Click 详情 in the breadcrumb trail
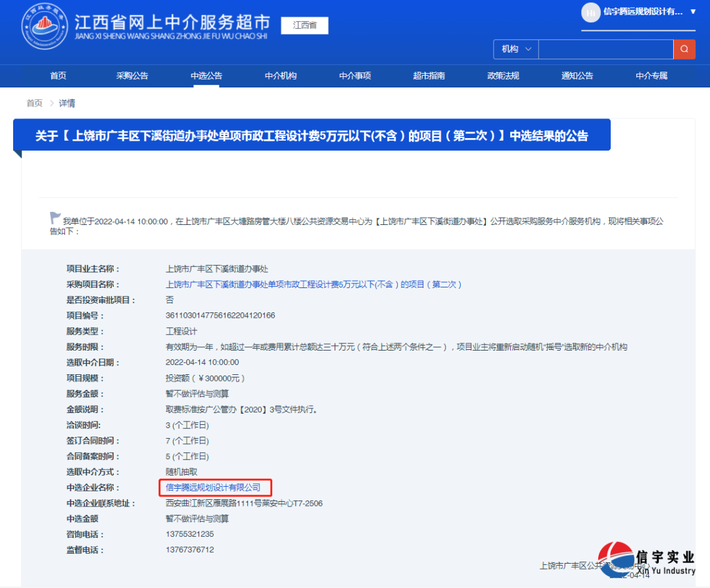Viewport: 710px width, 588px height. pyautogui.click(x=66, y=103)
